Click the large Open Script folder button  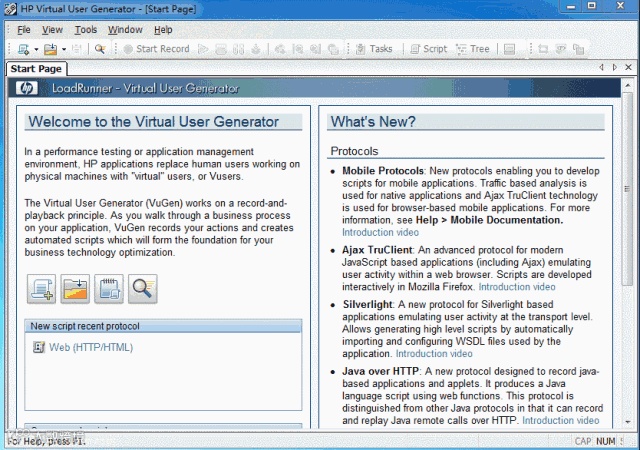75,289
